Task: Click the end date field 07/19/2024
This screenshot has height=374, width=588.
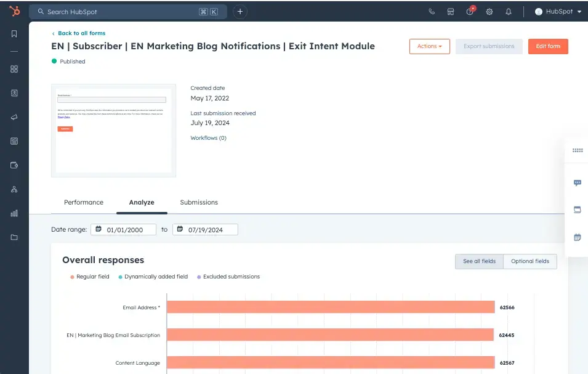Action: tap(205, 230)
